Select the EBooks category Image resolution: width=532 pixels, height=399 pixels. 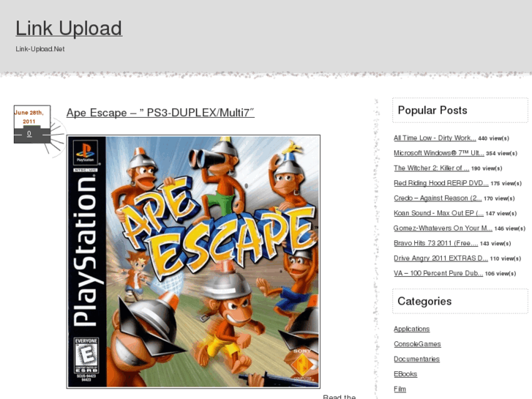click(x=405, y=374)
